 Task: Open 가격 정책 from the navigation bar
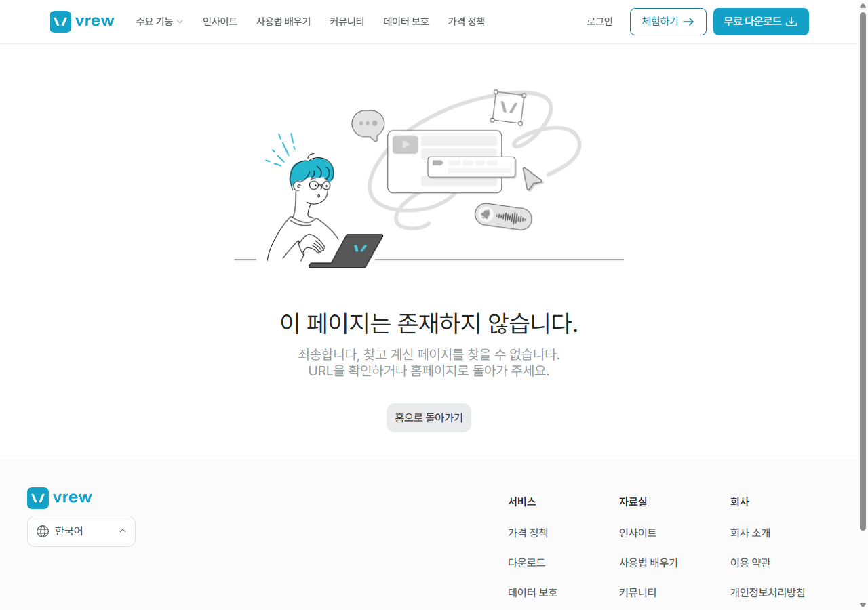pos(465,21)
